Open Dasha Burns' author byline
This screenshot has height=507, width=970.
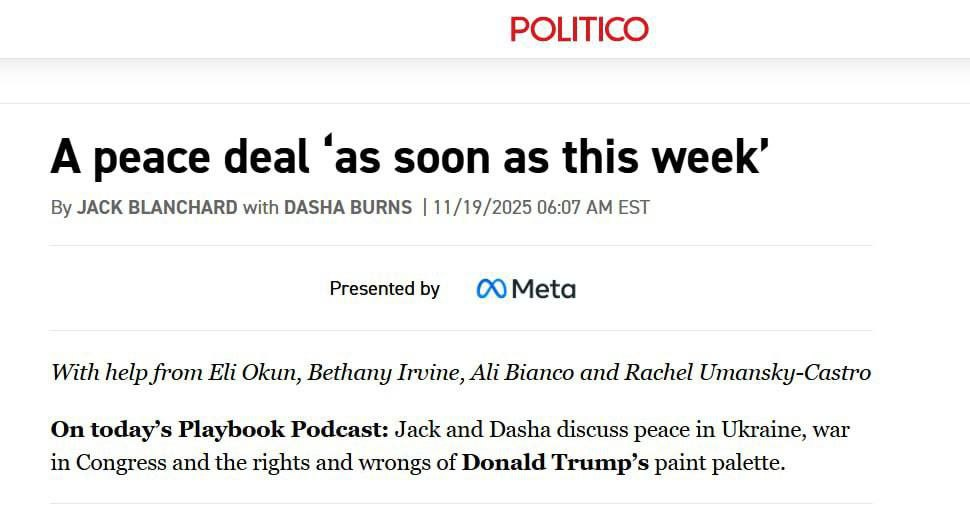pos(348,208)
